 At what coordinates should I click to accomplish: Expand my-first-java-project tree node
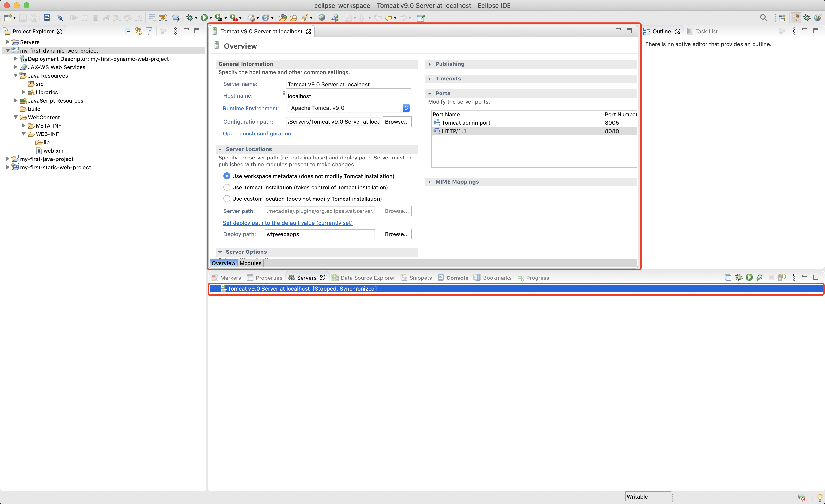point(7,159)
